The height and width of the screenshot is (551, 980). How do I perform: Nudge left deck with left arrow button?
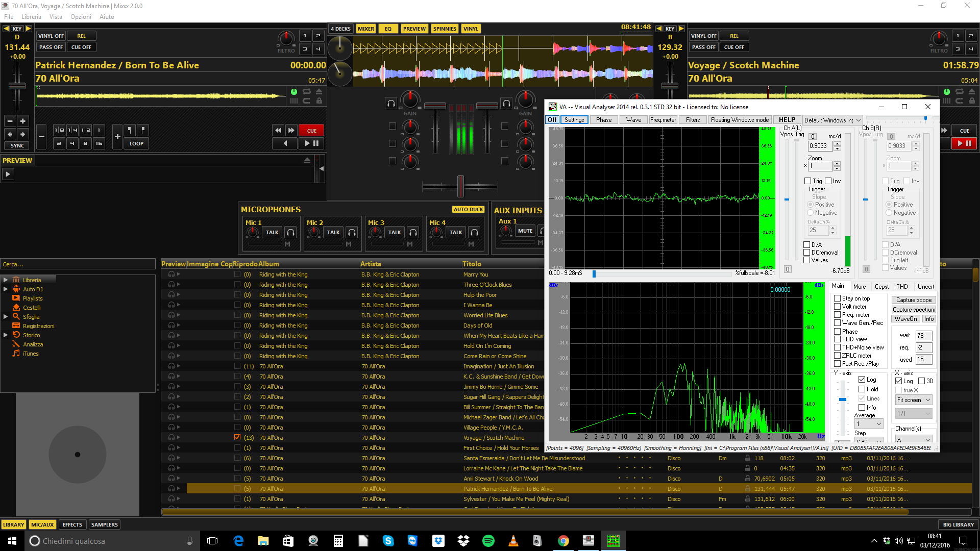[x=10, y=134]
